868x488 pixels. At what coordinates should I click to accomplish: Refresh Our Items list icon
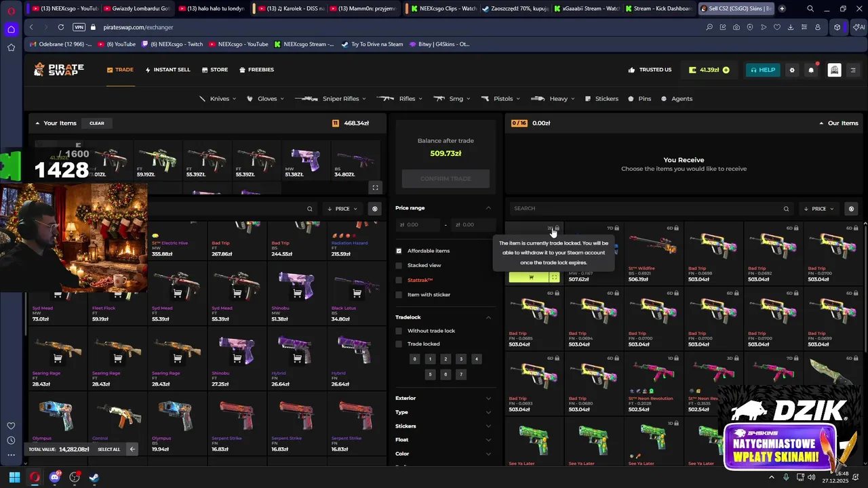click(852, 209)
